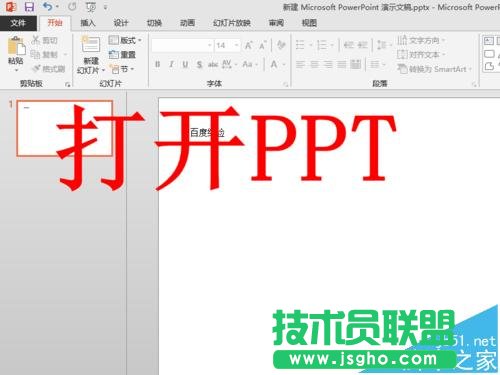Open the 对齐文本 (Align Text) menu
Image resolution: width=500 pixels, height=375 pixels.
pyautogui.click(x=421, y=55)
